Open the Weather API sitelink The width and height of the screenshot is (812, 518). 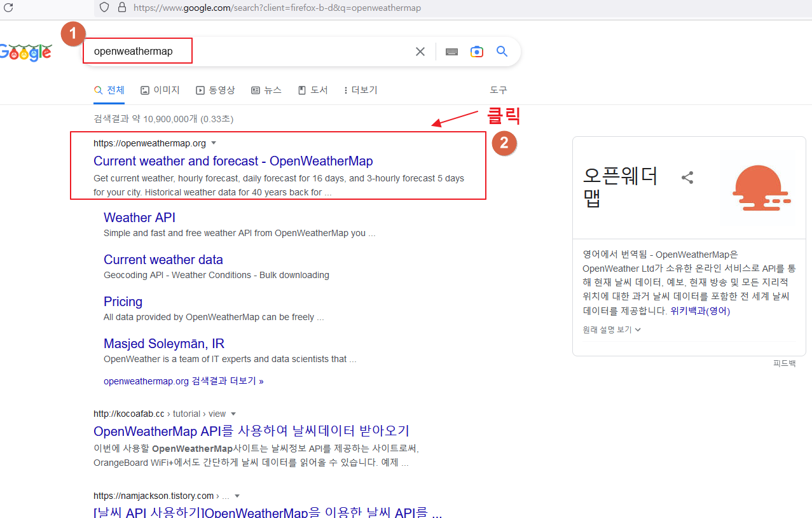[139, 218]
